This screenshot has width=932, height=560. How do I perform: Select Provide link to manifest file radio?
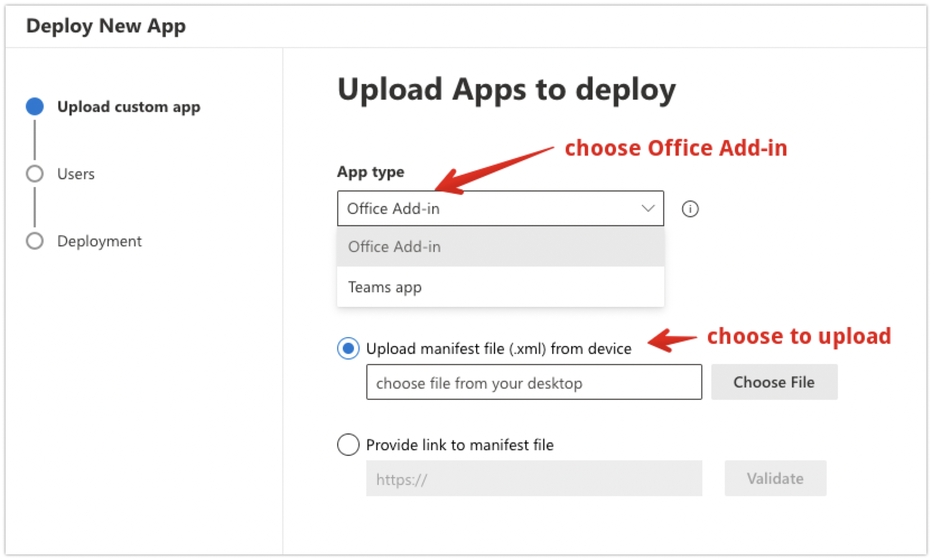click(348, 445)
